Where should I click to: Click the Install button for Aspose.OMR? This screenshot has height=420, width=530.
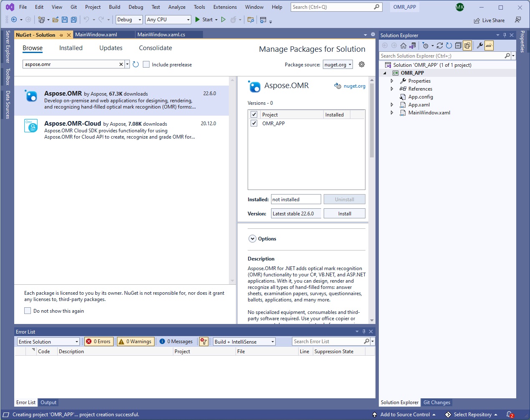tap(344, 213)
